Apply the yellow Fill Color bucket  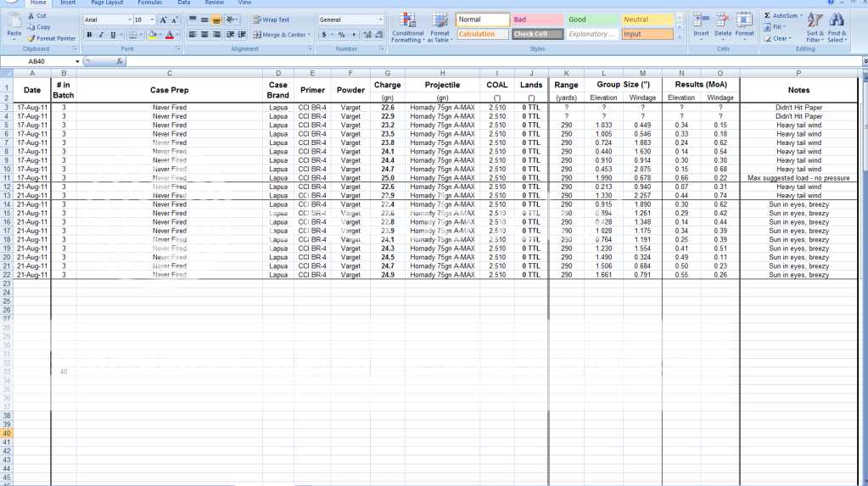pos(152,35)
